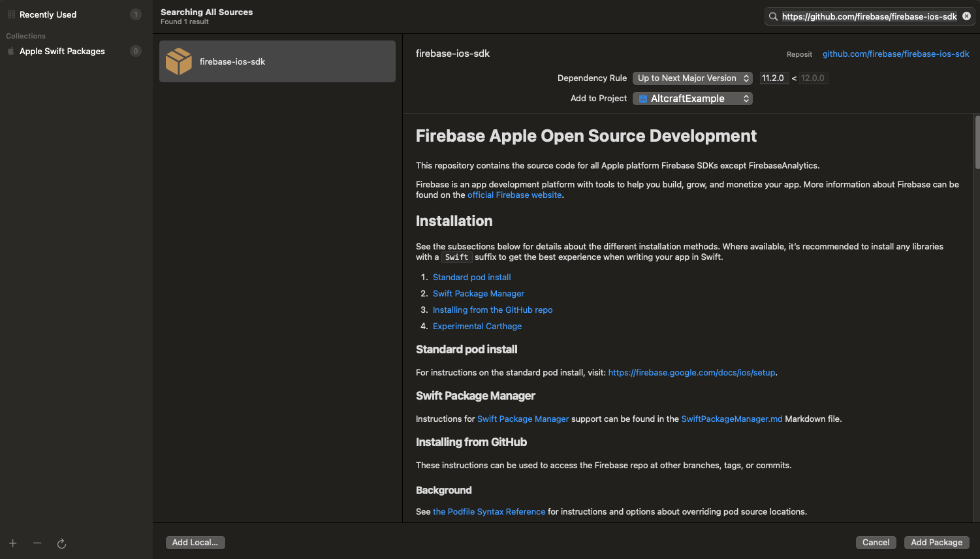Click the 'Found 1 result' text
Viewport: 980px width, 559px height.
pos(185,22)
